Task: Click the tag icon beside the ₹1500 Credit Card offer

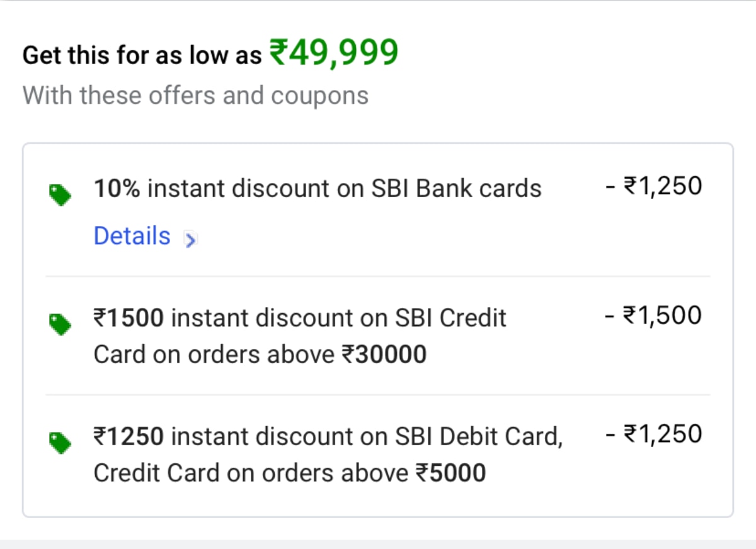Action: pos(60,324)
